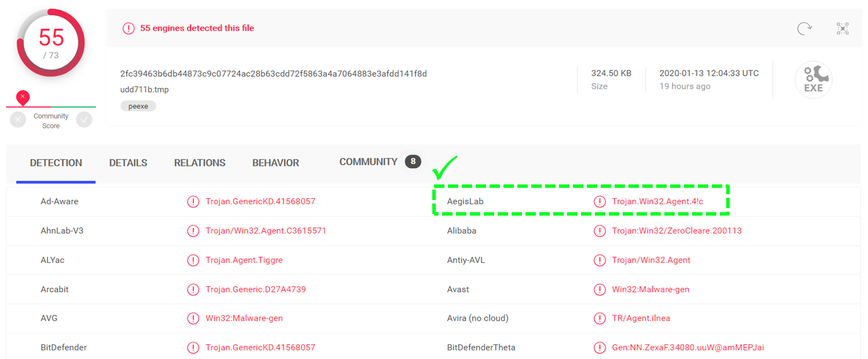The height and width of the screenshot is (359, 868).
Task: Click the EXE file type icon
Action: [x=813, y=80]
